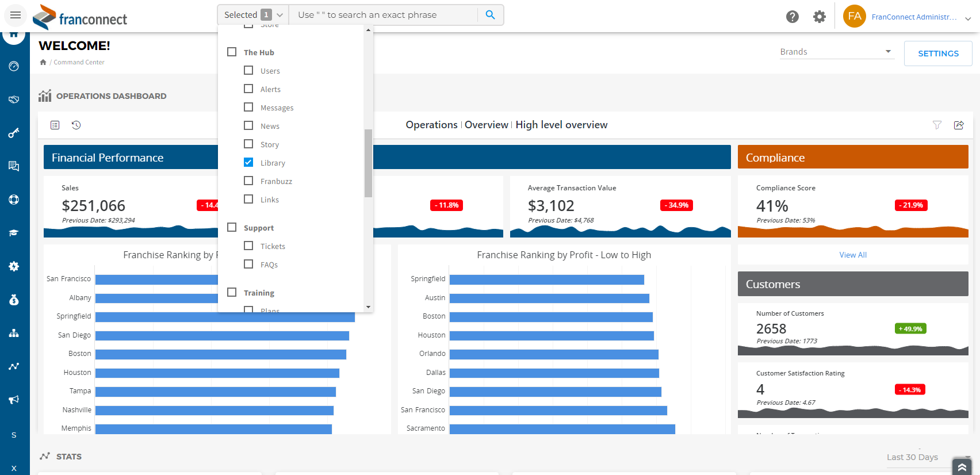This screenshot has height=475, width=980.
Task: Open the Brands dropdown
Action: click(836, 52)
